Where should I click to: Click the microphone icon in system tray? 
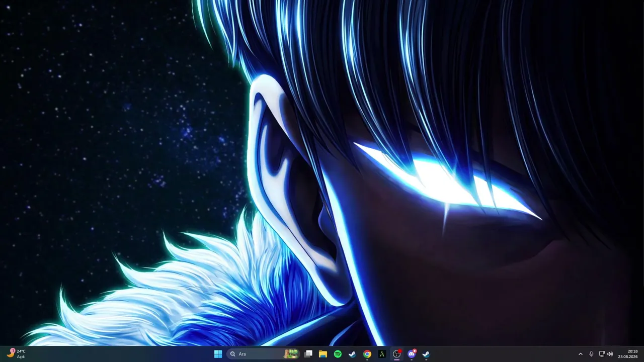coord(591,354)
